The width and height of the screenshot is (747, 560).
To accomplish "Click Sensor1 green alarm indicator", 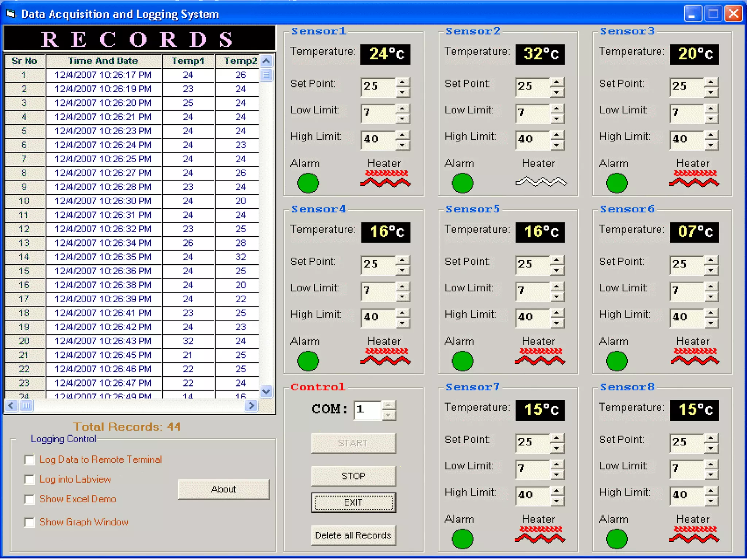I will pos(308,183).
